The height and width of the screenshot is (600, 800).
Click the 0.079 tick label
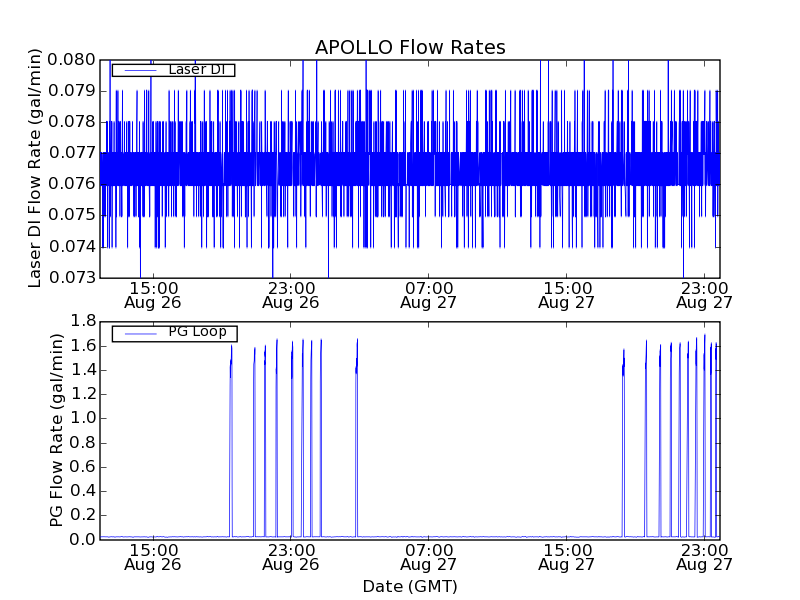[x=71, y=91]
